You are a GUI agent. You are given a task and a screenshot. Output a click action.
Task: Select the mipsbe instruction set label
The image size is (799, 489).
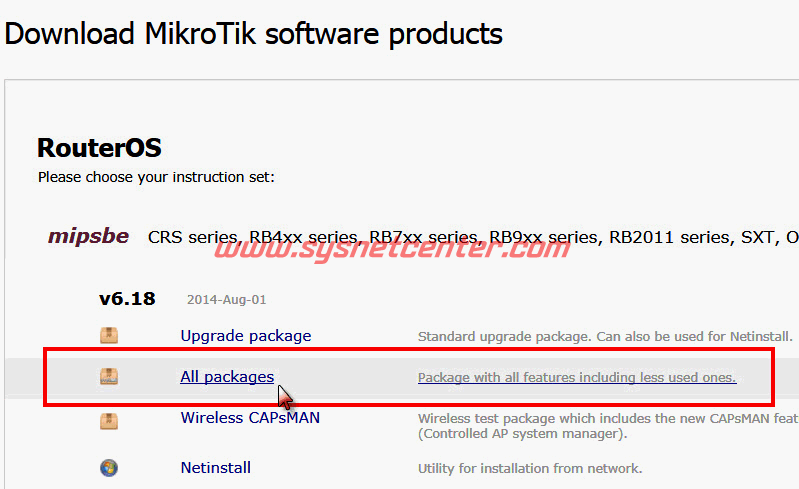coord(88,237)
